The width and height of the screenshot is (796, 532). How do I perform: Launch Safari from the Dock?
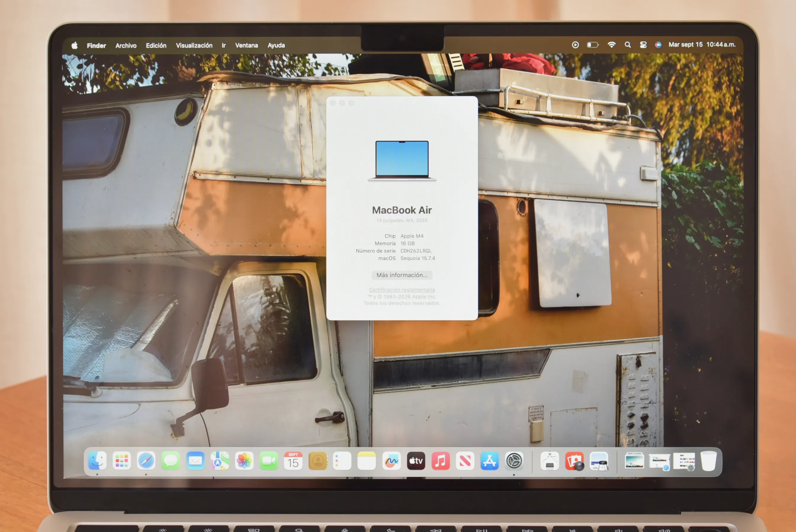[x=146, y=461]
